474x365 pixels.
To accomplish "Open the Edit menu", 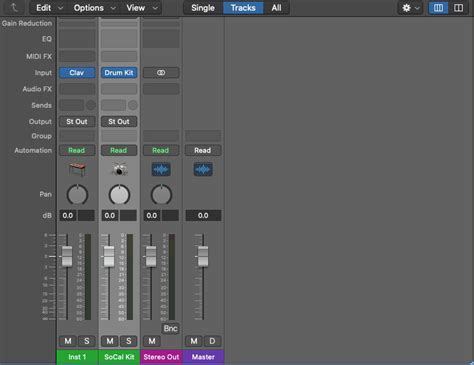I will pyautogui.click(x=49, y=8).
